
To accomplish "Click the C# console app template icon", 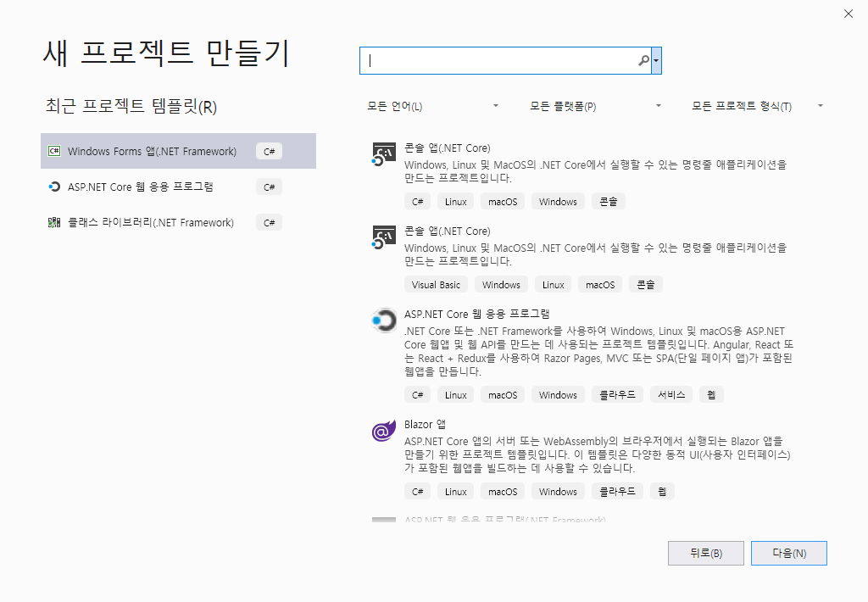I will (x=384, y=154).
